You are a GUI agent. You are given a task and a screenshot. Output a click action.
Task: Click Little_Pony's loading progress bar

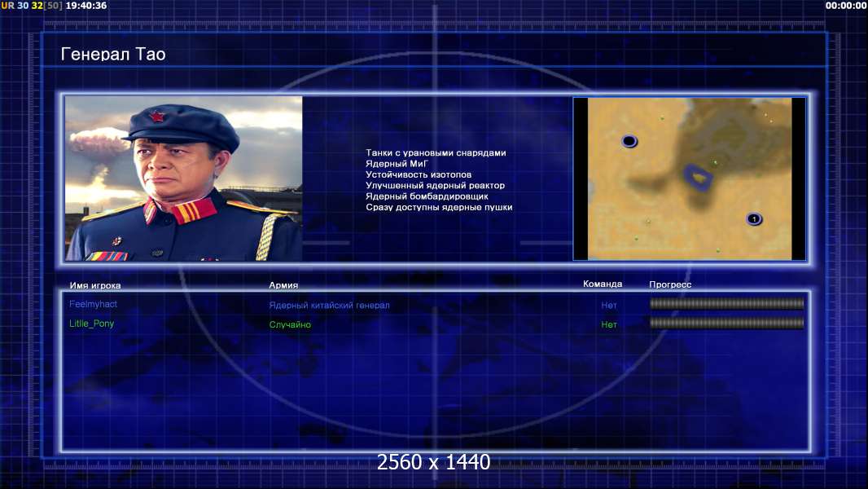tap(727, 323)
